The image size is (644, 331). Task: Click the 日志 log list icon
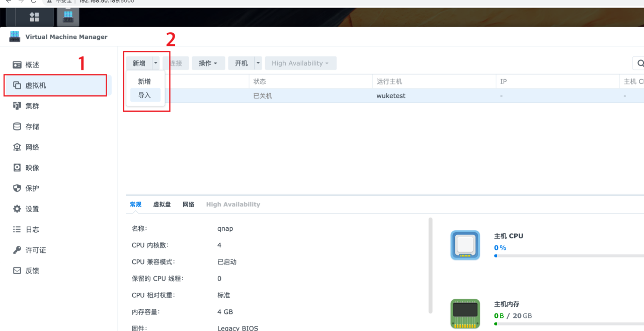coord(17,230)
